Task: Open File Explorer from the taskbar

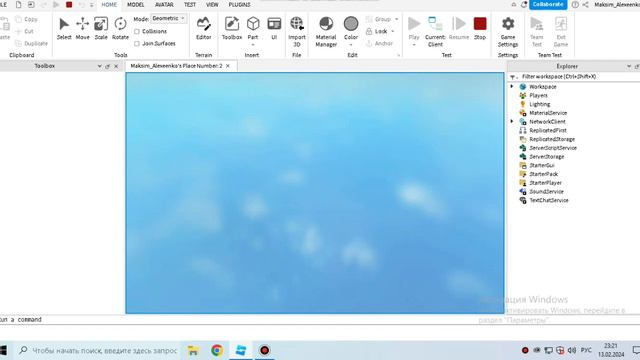Action: (193, 350)
